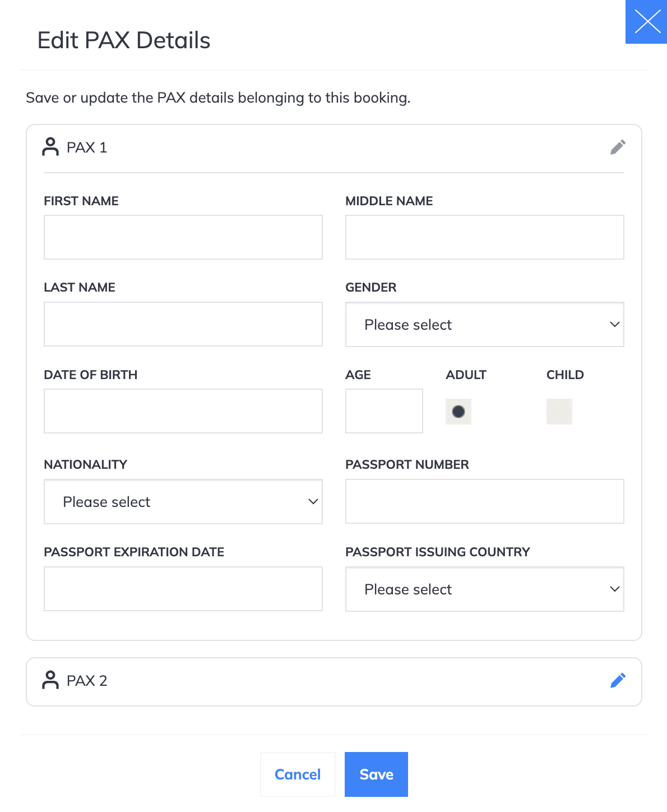Select the Child radio button
Screen dimensions: 667x812
tap(559, 412)
